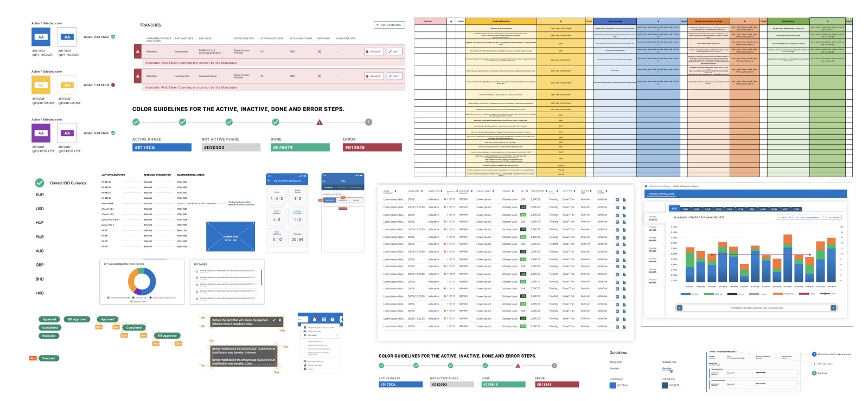This screenshot has width=868, height=401.
Task: Click the HKD currency label in the ISO list
Action: click(40, 293)
